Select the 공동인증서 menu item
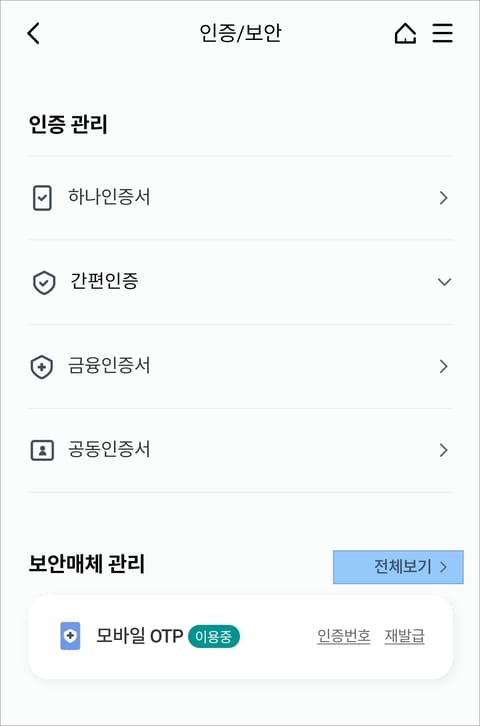Image resolution: width=480 pixels, height=726 pixels. (x=241, y=450)
